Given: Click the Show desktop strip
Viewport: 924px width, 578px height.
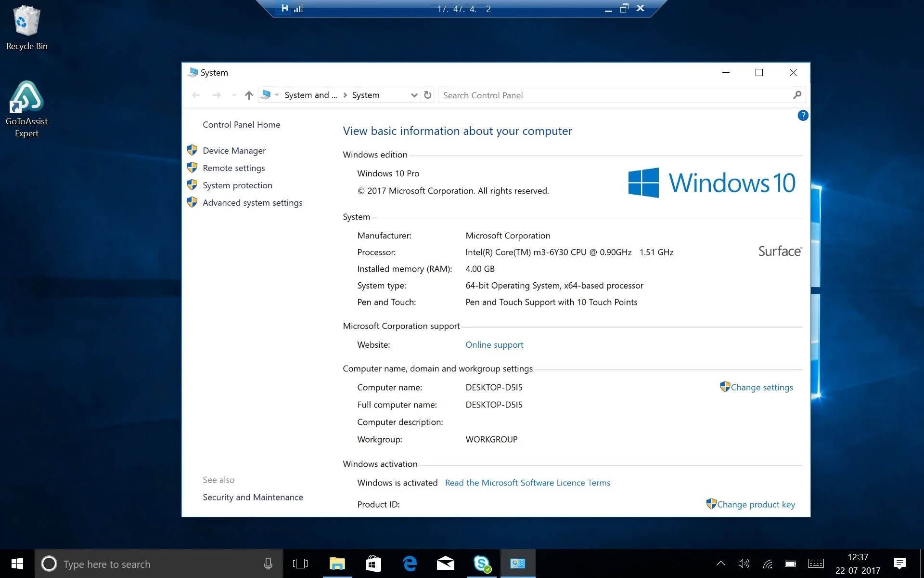Looking at the screenshot, I should coord(922,564).
